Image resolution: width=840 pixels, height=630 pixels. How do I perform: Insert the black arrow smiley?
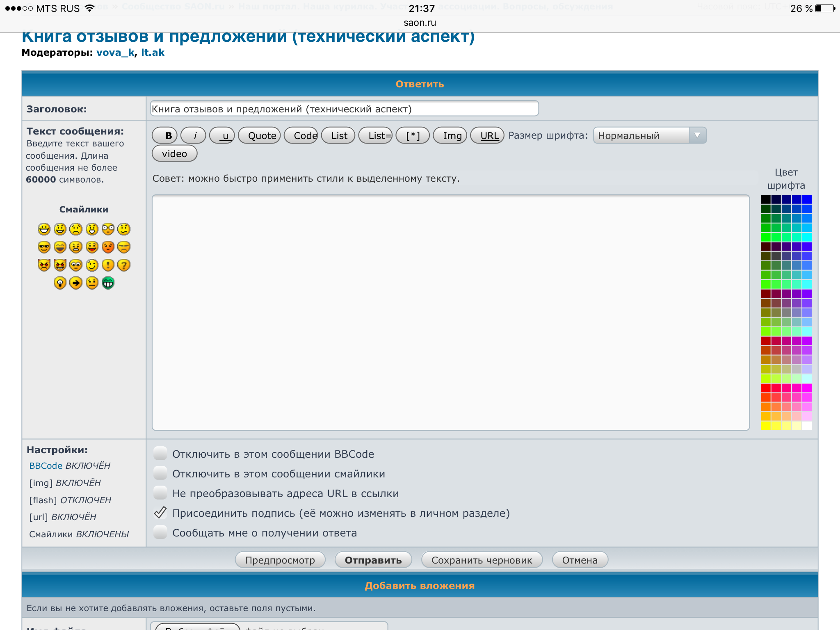76,283
